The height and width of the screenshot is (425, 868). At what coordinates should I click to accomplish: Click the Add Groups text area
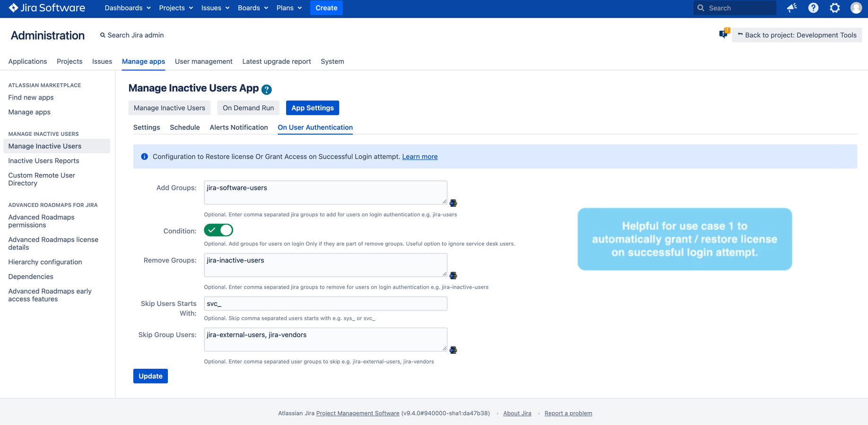(326, 193)
